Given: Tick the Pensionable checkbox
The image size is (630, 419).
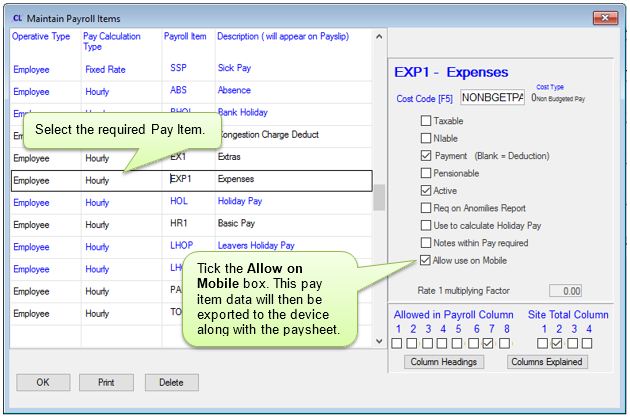Looking at the screenshot, I should click(425, 173).
